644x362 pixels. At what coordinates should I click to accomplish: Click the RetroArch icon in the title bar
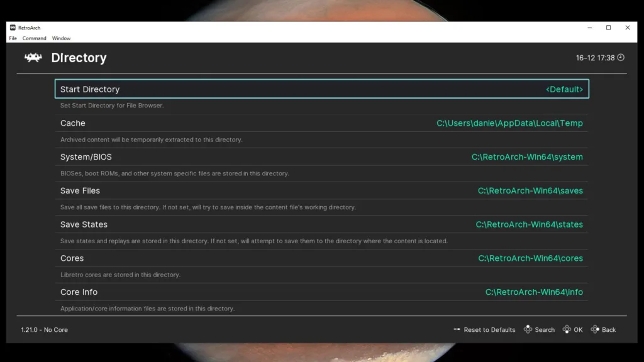(x=11, y=28)
